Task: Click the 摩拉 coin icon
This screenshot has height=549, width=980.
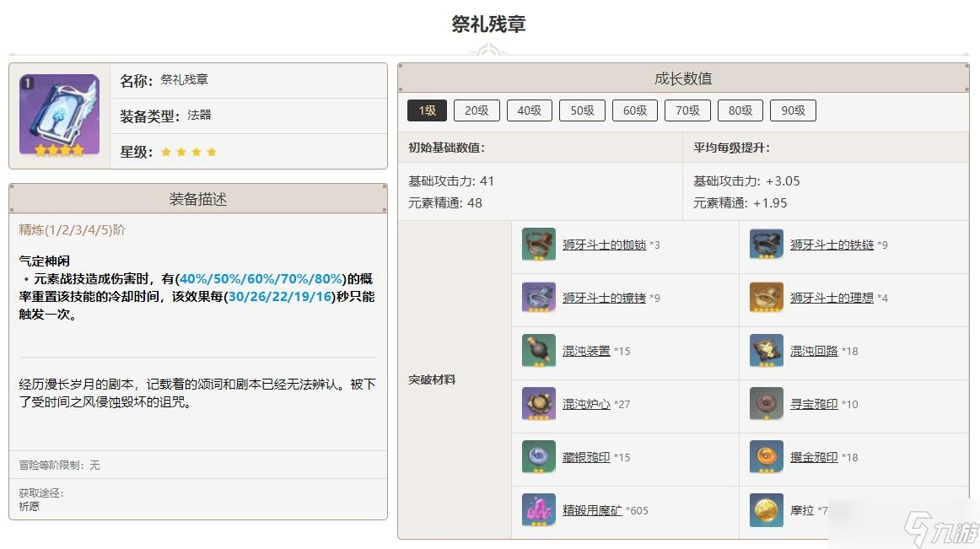Action: point(766,510)
